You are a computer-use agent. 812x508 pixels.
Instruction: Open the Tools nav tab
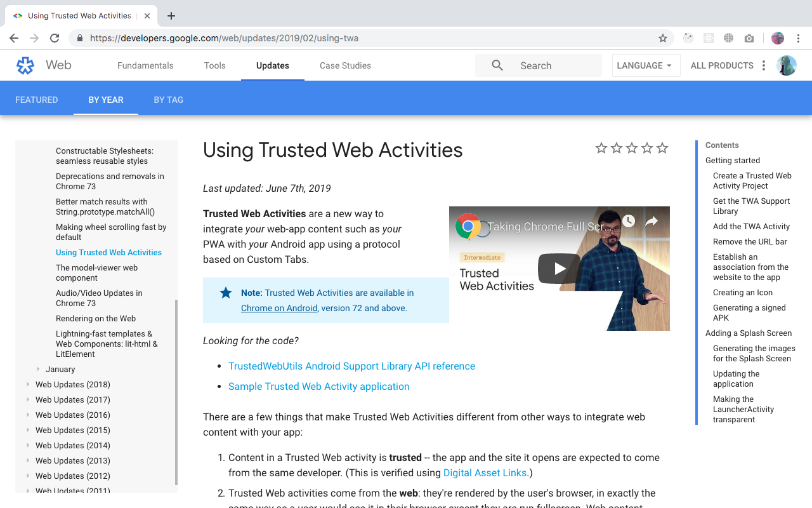coord(215,65)
